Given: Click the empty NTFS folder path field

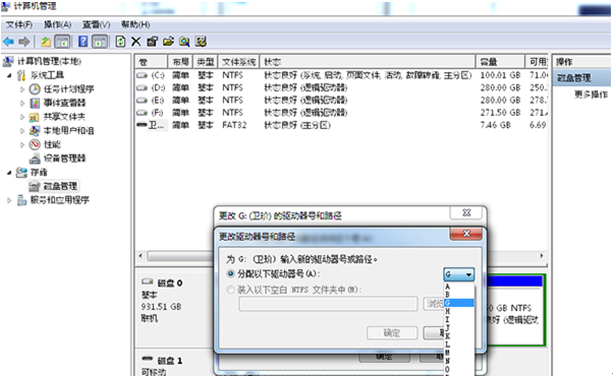Looking at the screenshot, I should point(328,304).
